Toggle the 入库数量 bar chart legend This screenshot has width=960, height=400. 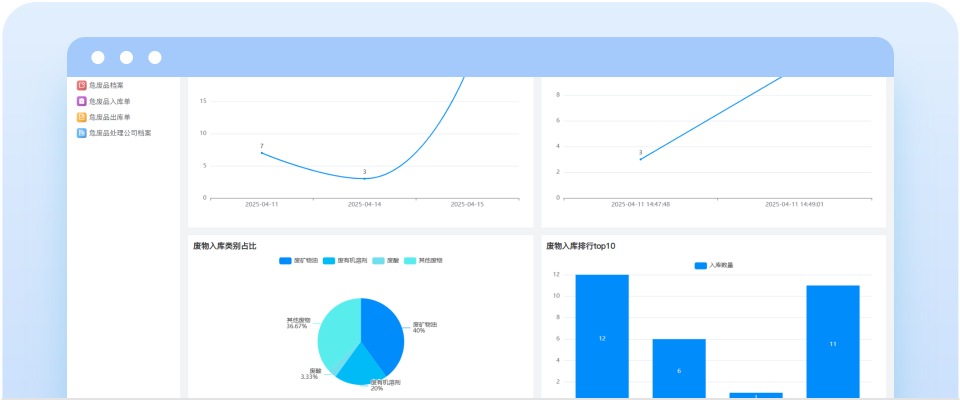(x=714, y=266)
